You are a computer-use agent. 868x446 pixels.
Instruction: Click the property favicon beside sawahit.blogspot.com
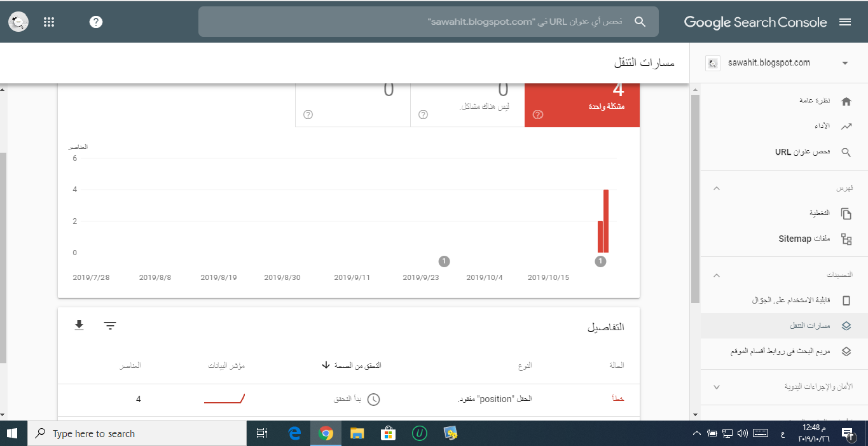click(713, 63)
